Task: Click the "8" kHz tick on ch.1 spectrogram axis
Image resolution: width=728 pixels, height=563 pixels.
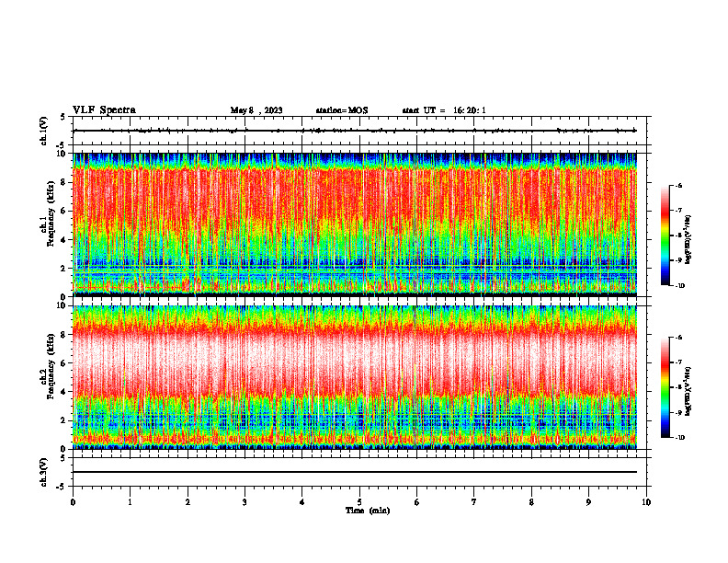Action: click(64, 182)
